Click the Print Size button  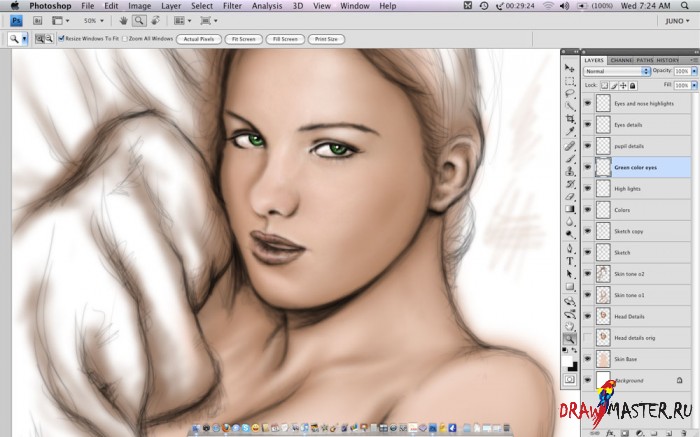(x=326, y=39)
